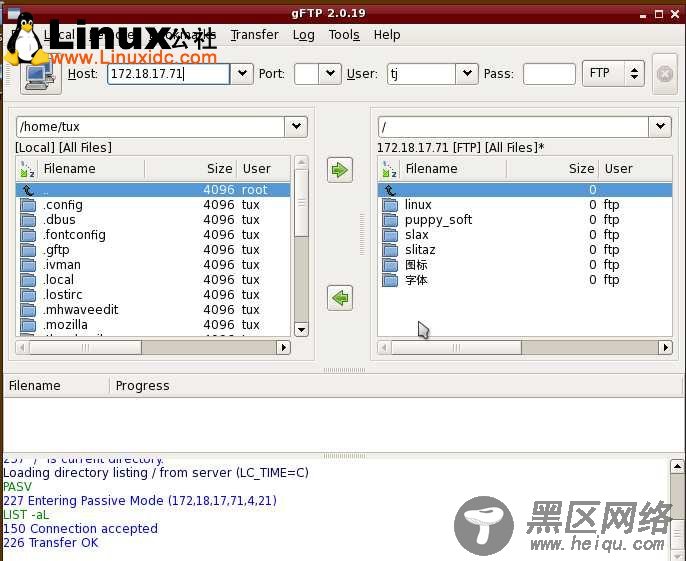
Task: Select the .config folder icon
Action: pos(28,205)
